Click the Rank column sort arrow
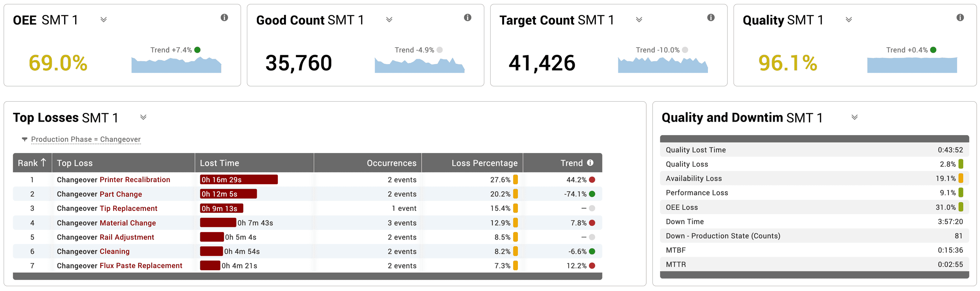This screenshot has height=291, width=980. (x=43, y=162)
